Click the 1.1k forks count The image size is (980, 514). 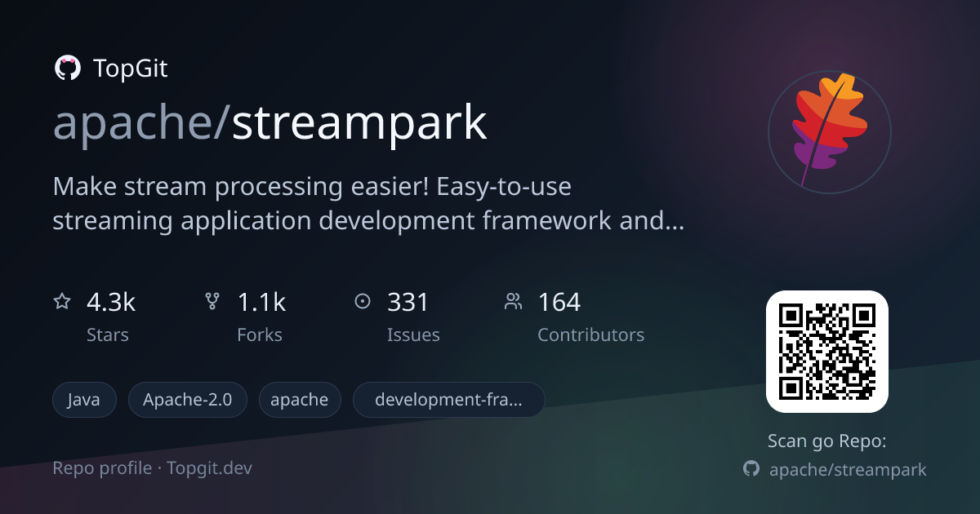pos(261,303)
